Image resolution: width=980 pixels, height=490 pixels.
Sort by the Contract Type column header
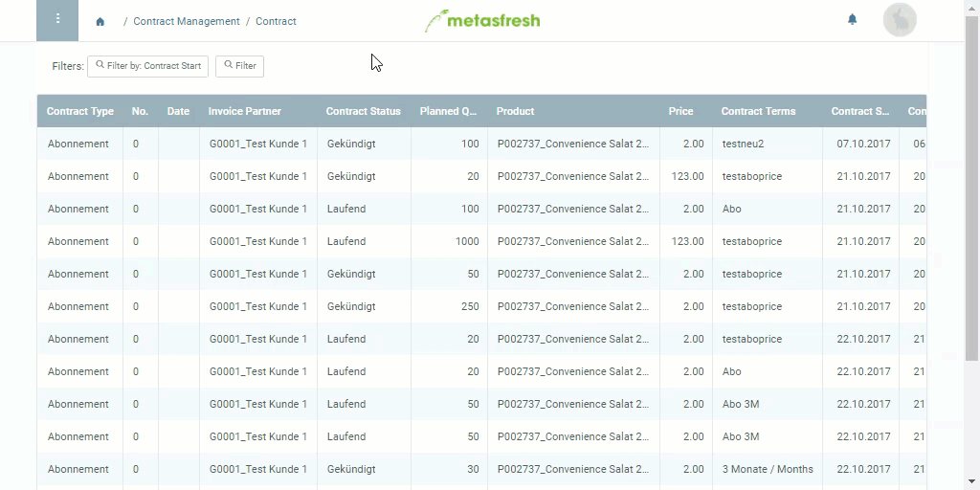point(80,111)
